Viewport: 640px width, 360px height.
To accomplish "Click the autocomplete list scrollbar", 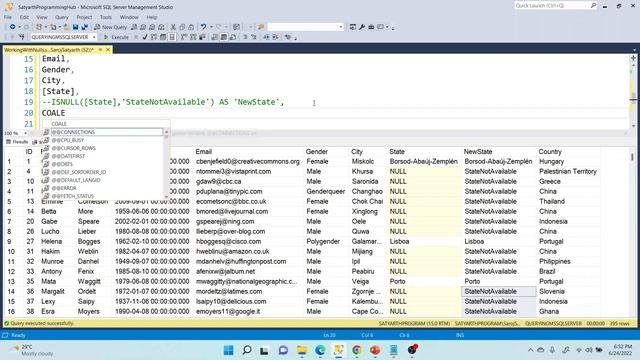I will tap(166, 163).
